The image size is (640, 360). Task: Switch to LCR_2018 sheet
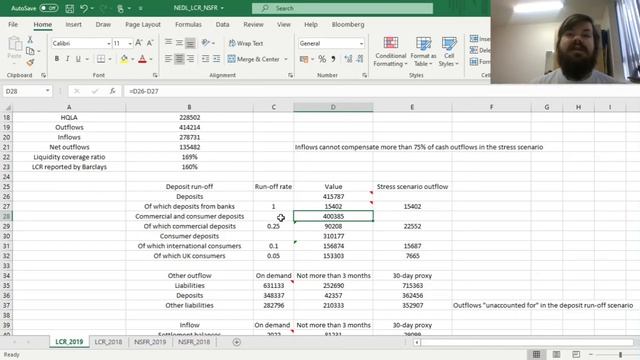pyautogui.click(x=108, y=342)
